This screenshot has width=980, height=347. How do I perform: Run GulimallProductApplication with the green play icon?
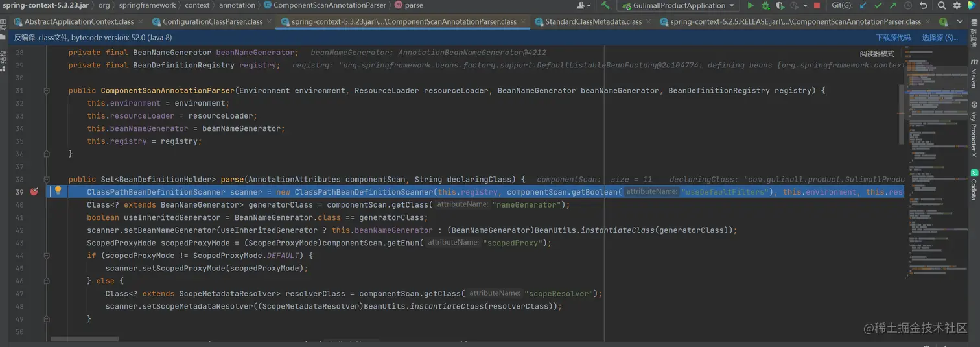click(x=751, y=5)
